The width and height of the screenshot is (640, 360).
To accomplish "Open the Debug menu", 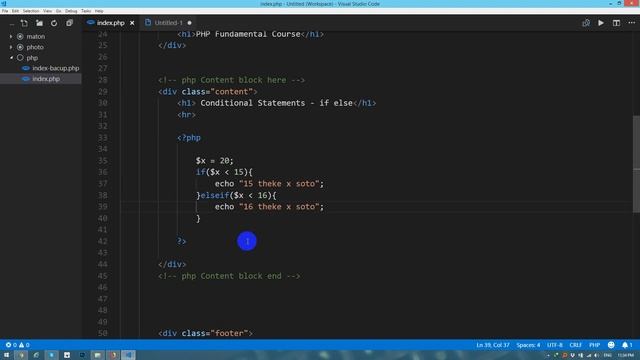I will coord(71,11).
